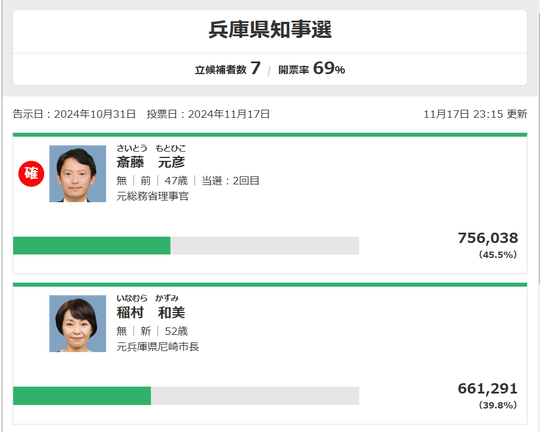Image resolution: width=540 pixels, height=432 pixels.
Task: Click the vote count 661,291
Action: pos(488,389)
